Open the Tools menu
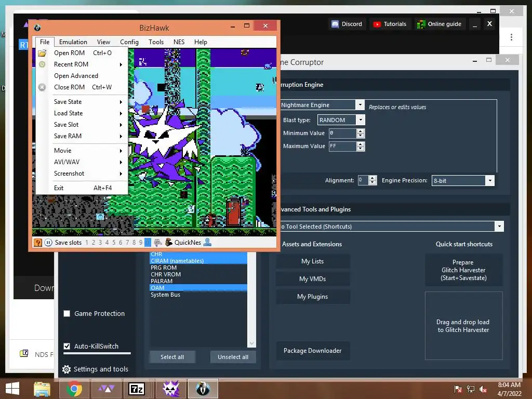 pos(156,42)
